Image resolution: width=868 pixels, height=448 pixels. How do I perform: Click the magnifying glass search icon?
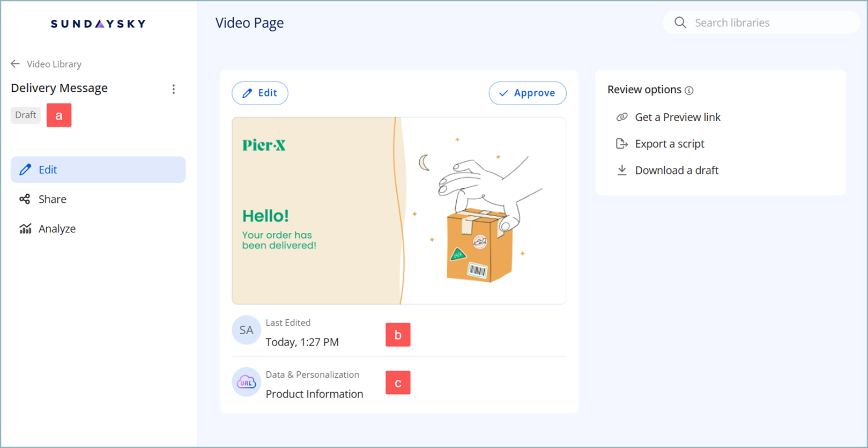coord(680,23)
